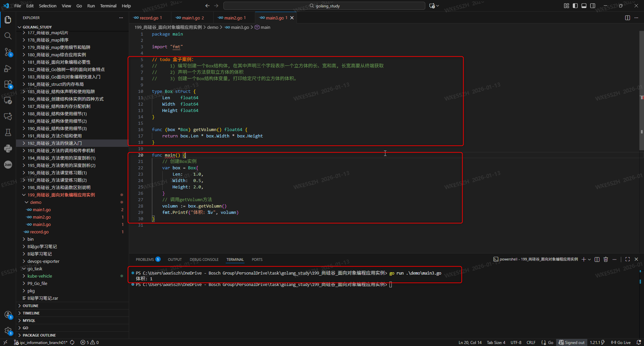This screenshot has width=644, height=346.
Task: Open the Python view in activity bar
Action: pos(8,149)
